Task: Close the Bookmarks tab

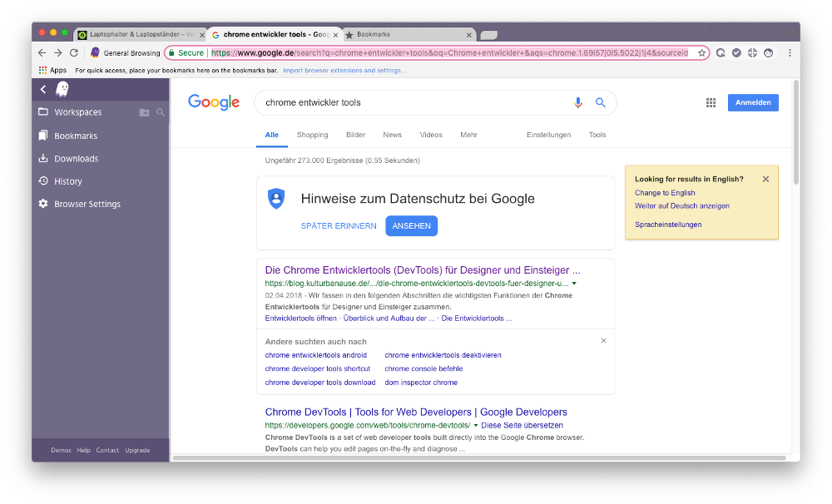Action: (x=469, y=35)
